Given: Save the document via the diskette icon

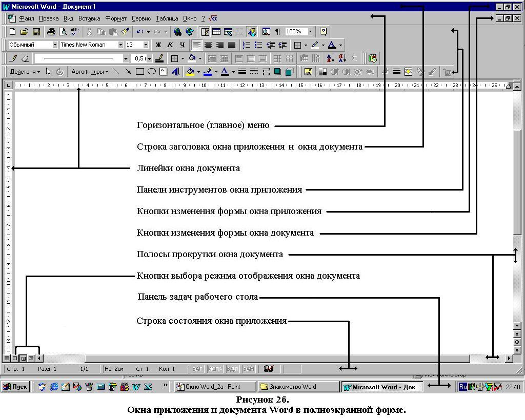Looking at the screenshot, I should coord(36,32).
